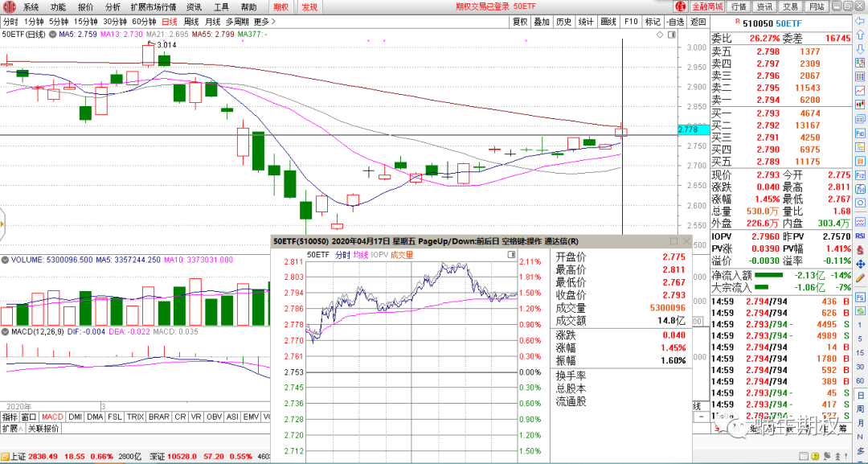
Task: Open the 报价 menu
Action: [85, 7]
